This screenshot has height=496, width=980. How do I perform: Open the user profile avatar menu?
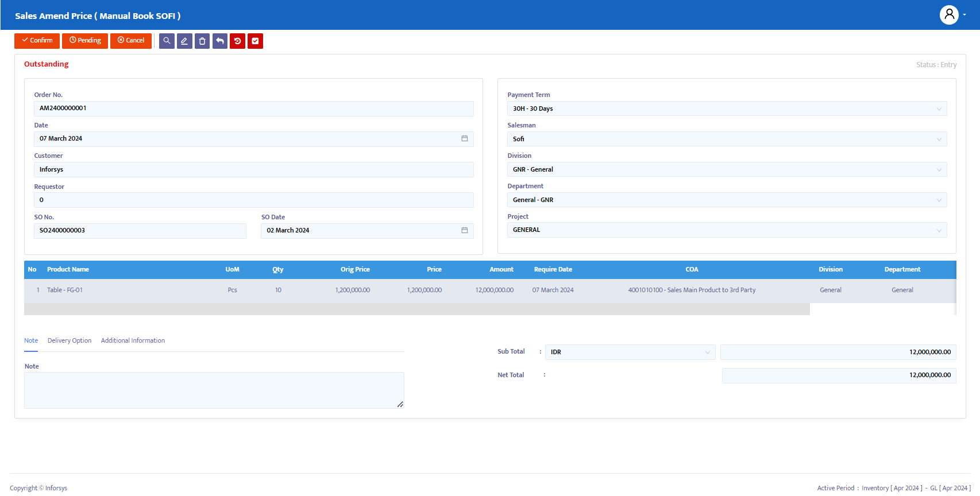coord(952,15)
